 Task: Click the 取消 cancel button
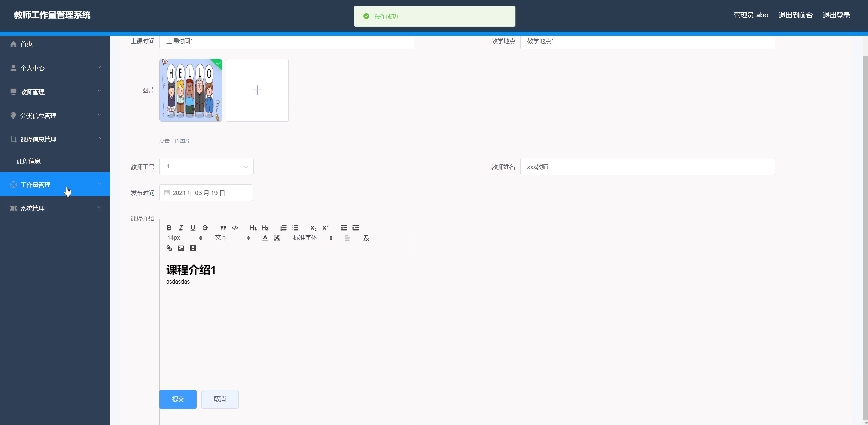click(220, 399)
